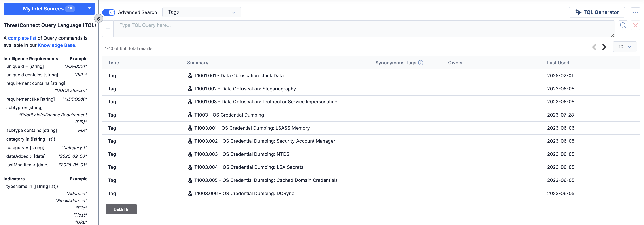Open T1003.006 DCSync tag
The height and width of the screenshot is (225, 644).
244,193
